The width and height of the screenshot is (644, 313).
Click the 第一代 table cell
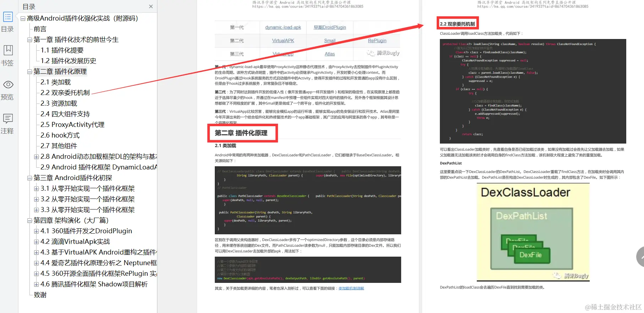point(237,27)
